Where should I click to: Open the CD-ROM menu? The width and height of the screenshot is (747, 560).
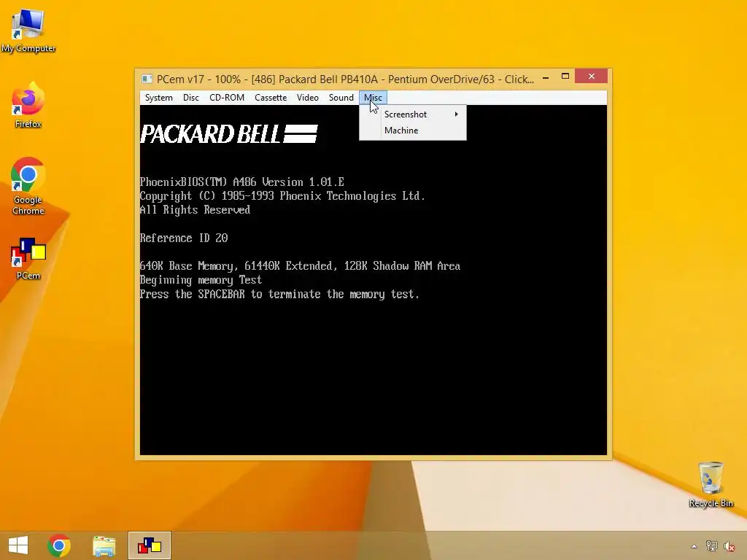pyautogui.click(x=227, y=98)
